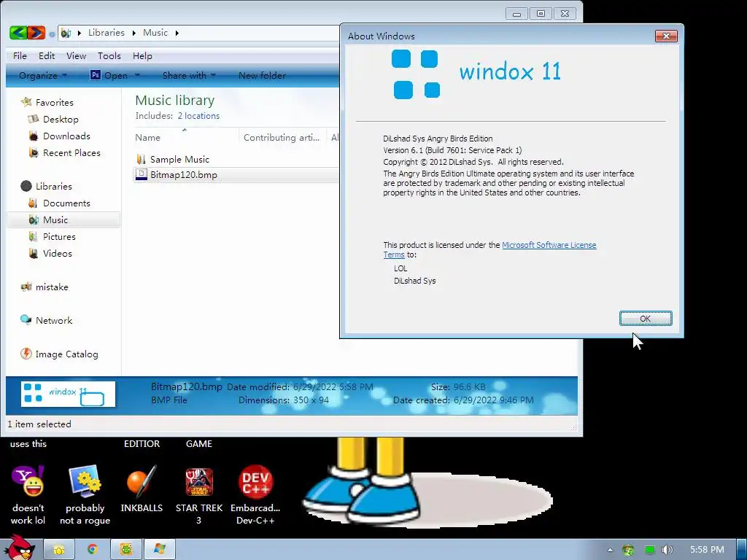Open the 5:58 PM clock
The image size is (747, 560).
[x=707, y=550]
